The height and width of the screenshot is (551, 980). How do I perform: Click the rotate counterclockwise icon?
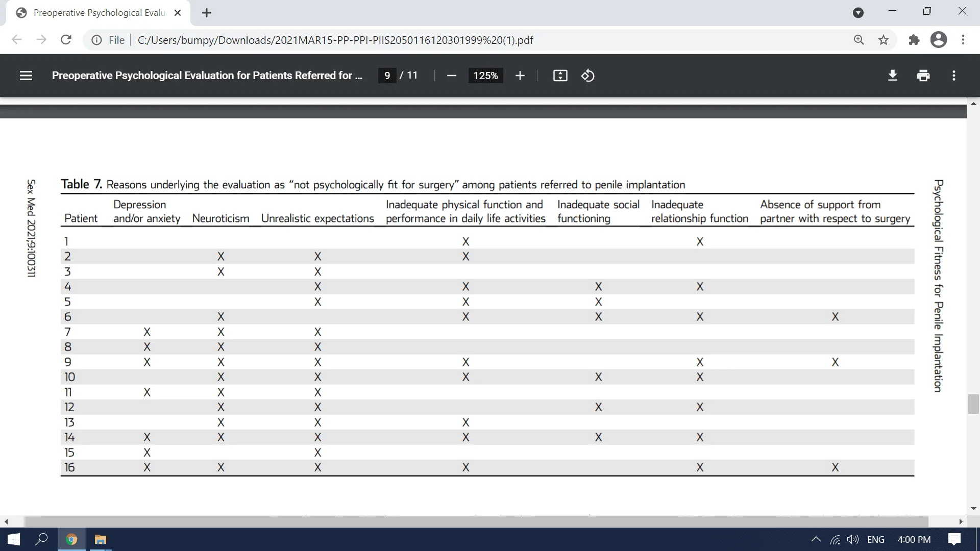coord(587,76)
